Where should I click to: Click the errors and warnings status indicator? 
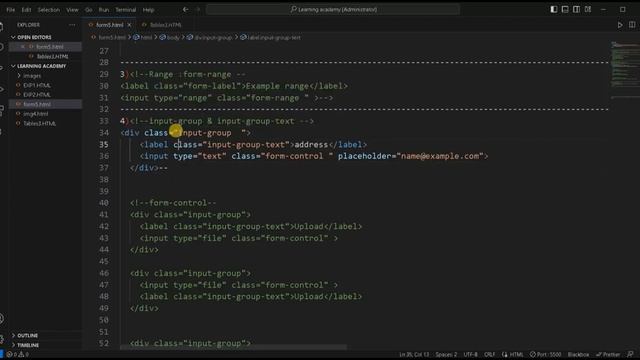coord(18,355)
